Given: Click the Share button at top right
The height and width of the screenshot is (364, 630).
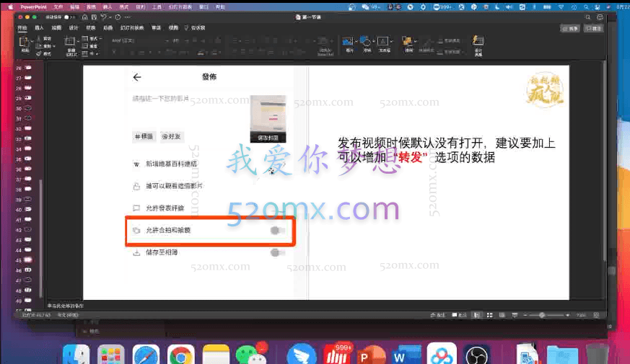Looking at the screenshot, I should click(570, 29).
